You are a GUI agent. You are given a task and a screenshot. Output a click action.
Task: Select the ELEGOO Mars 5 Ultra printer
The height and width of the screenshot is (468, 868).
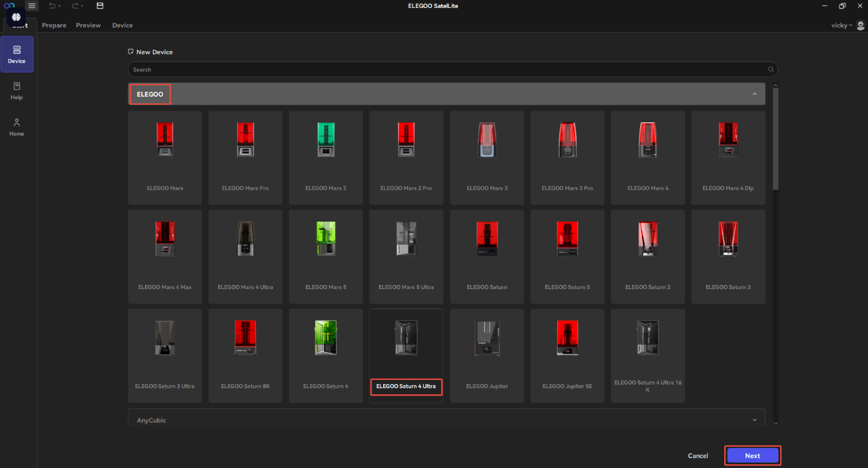pyautogui.click(x=406, y=256)
